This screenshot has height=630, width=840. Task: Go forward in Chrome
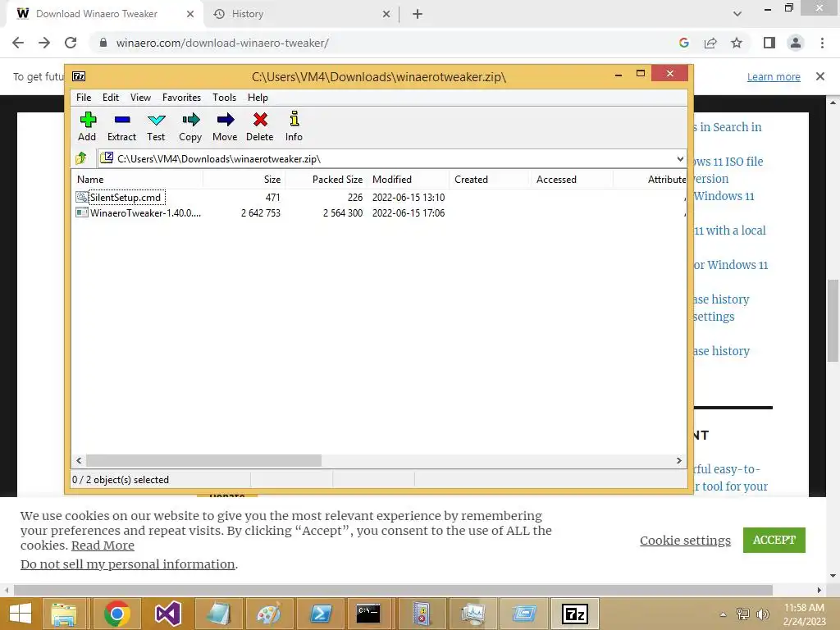44,43
